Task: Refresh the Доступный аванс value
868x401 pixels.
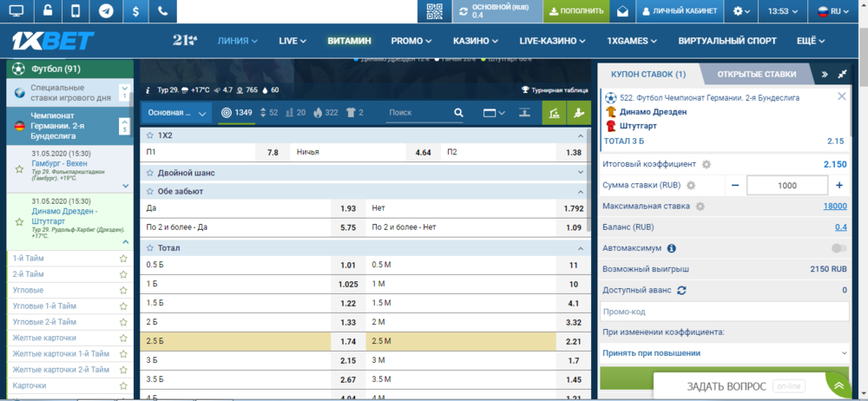Action: tap(681, 290)
